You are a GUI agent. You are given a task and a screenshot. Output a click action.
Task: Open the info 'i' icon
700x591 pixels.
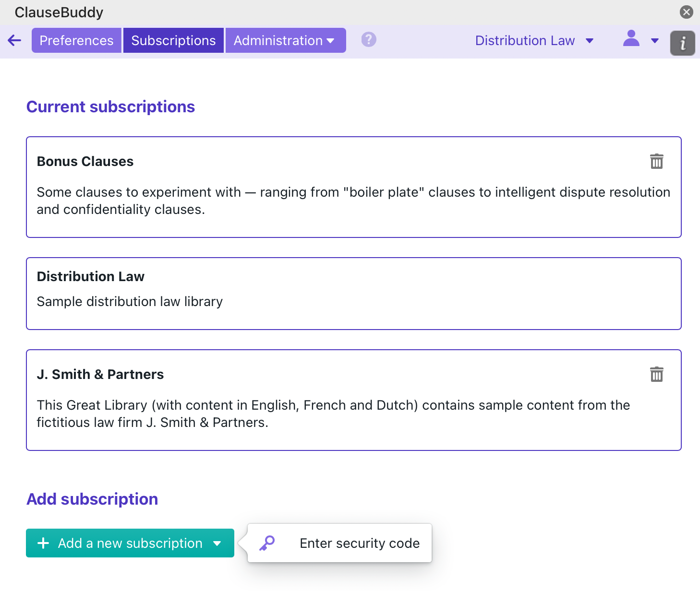(x=683, y=43)
